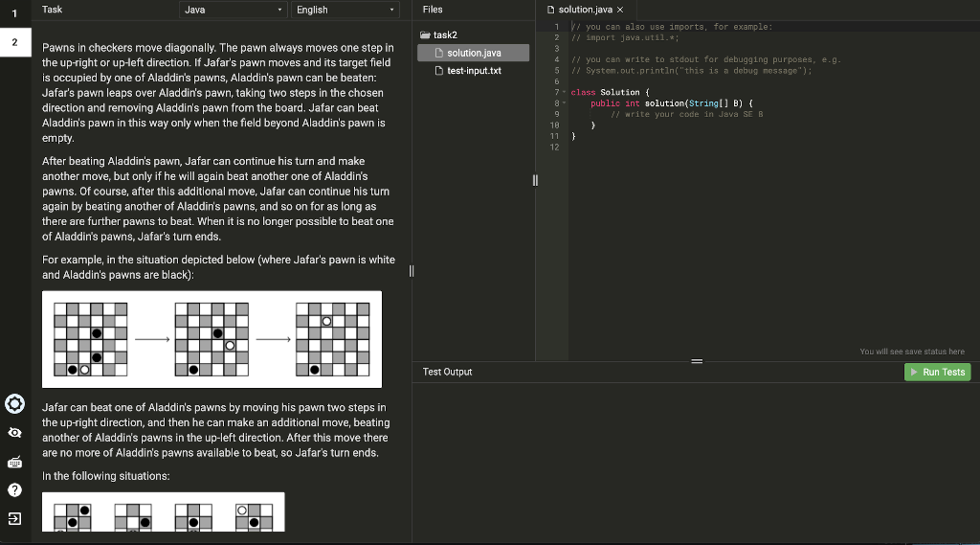Open test-input.txt file
This screenshot has height=545, width=980.
tap(473, 71)
